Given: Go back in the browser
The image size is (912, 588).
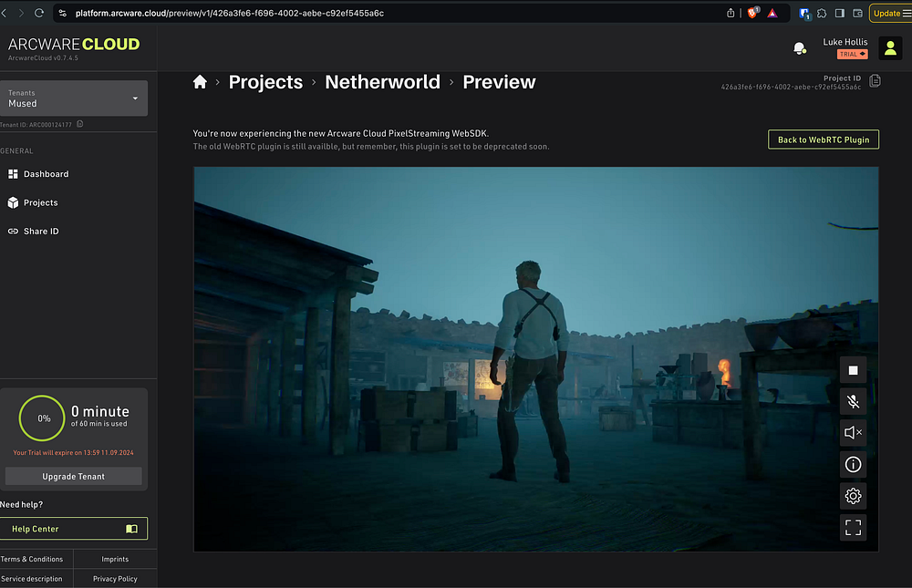Looking at the screenshot, I should pyautogui.click(x=4, y=13).
